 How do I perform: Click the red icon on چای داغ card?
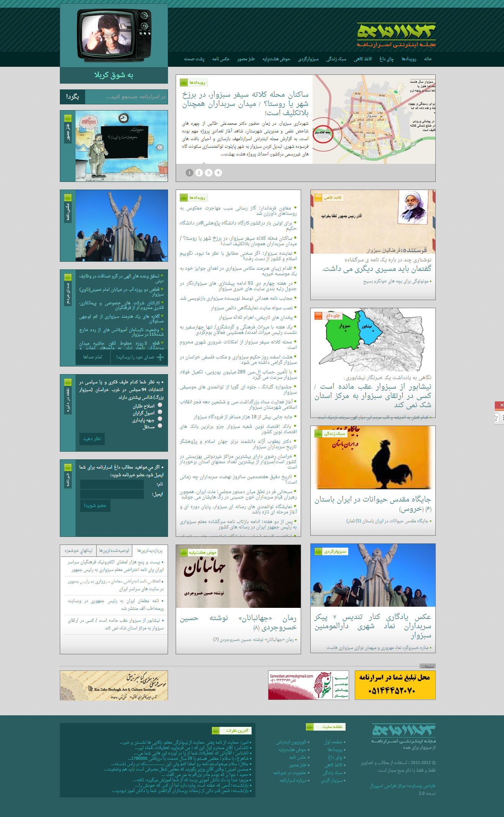pyautogui.click(x=318, y=316)
